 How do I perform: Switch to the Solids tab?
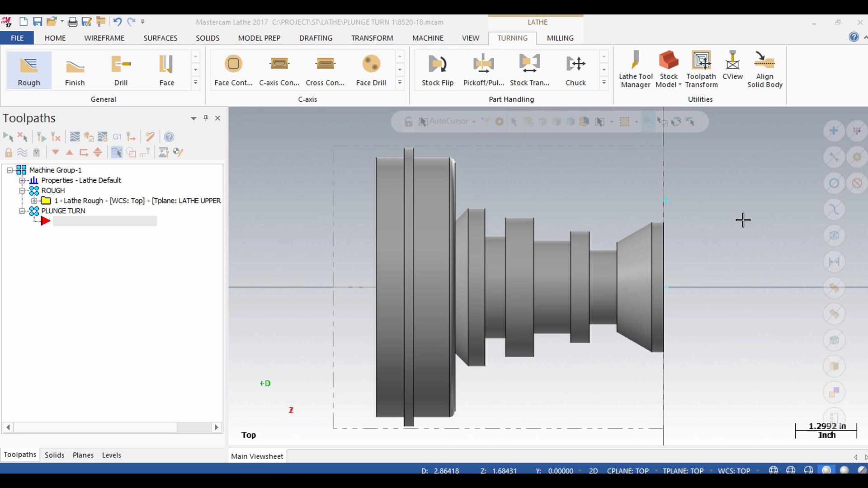click(54, 455)
